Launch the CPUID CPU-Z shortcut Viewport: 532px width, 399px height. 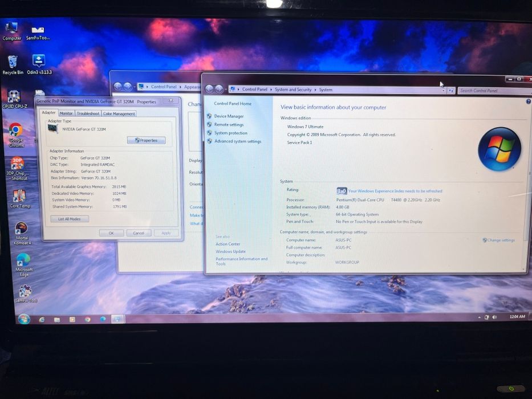click(x=15, y=99)
